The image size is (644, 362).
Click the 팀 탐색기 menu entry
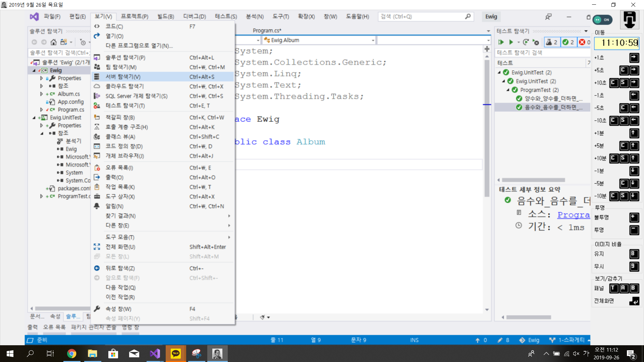[x=121, y=67]
